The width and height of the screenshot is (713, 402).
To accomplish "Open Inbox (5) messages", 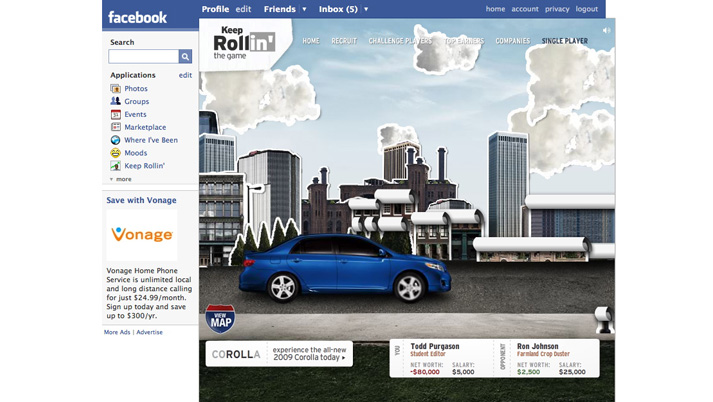I will point(338,9).
